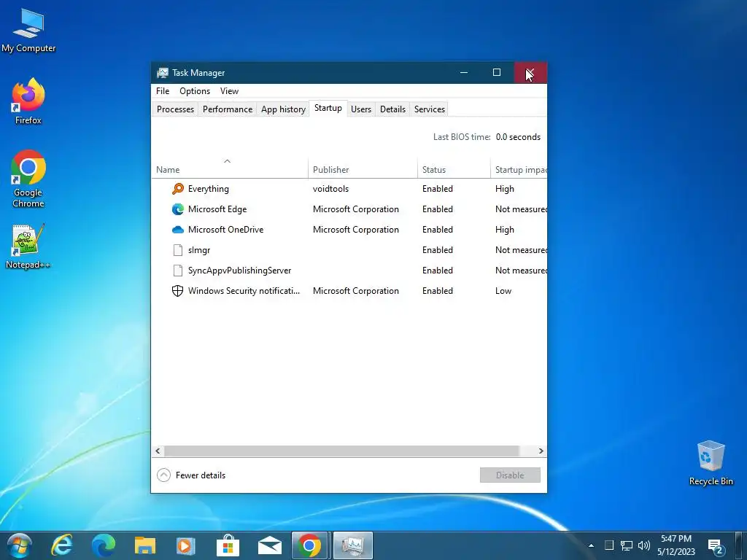Click the Microsoft Edge icon in Startup list
This screenshot has width=747, height=560.
coord(178,209)
